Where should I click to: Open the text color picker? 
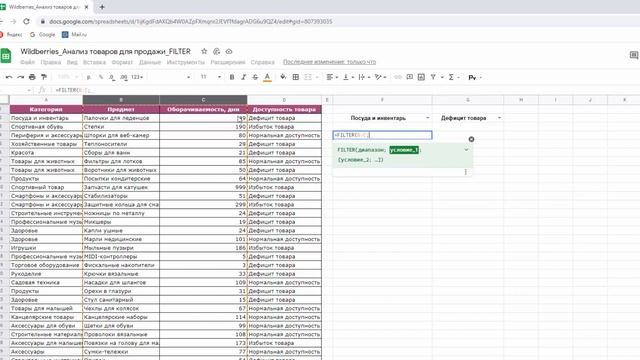tap(267, 77)
